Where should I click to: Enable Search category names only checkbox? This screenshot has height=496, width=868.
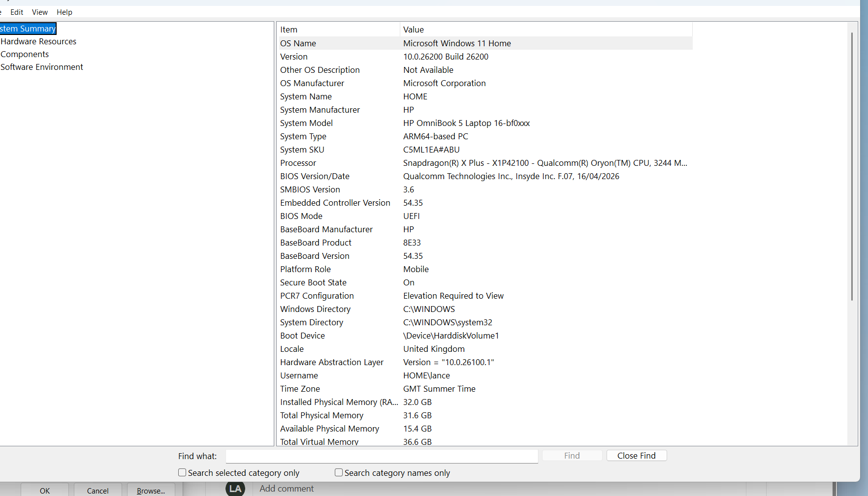pyautogui.click(x=339, y=472)
